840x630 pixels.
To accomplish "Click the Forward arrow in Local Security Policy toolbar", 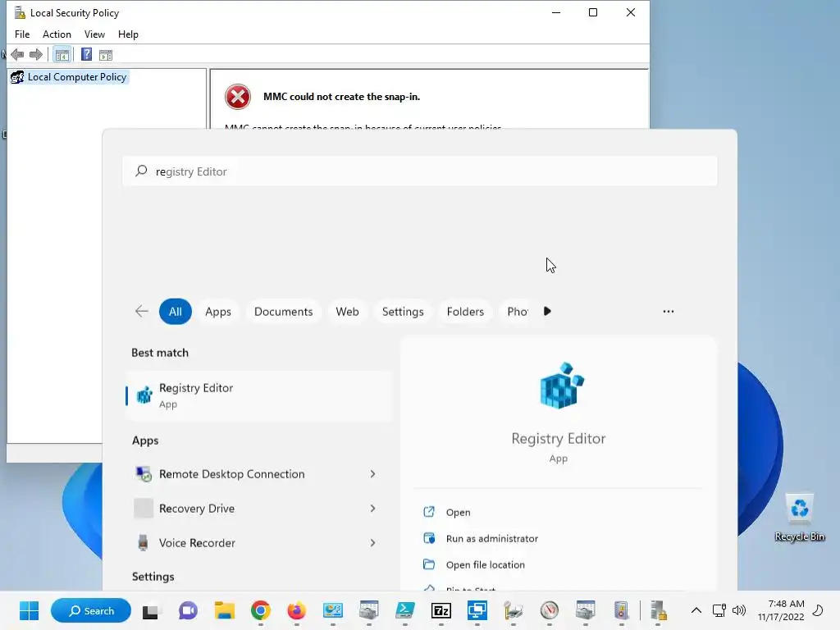I will tap(36, 55).
